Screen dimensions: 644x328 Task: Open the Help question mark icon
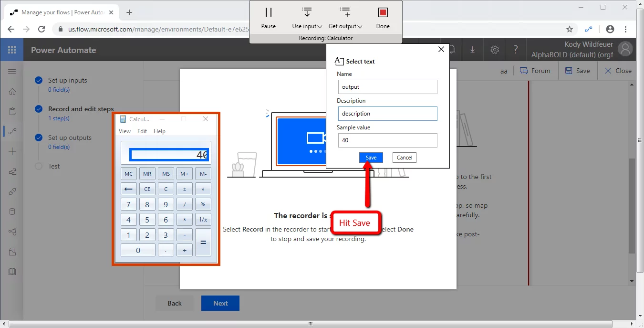pyautogui.click(x=516, y=50)
